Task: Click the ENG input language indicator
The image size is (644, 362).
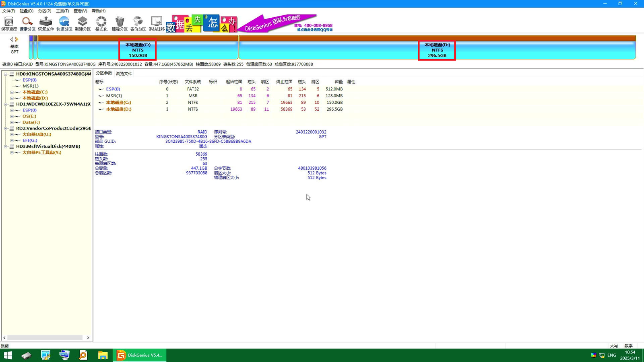Action: tap(612, 355)
